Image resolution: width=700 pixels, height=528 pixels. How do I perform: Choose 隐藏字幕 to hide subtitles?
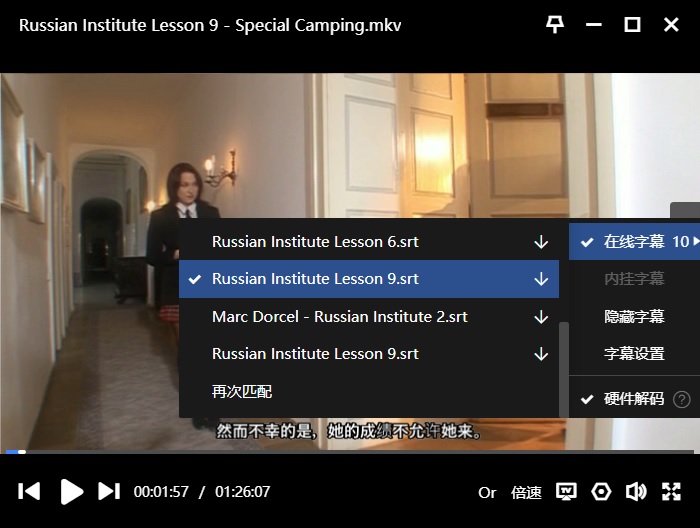tap(634, 316)
